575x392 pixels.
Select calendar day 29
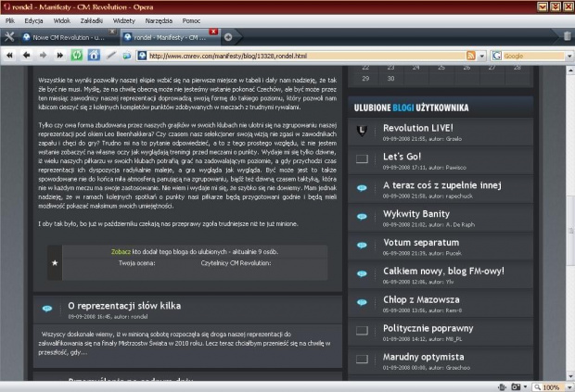[x=365, y=79]
